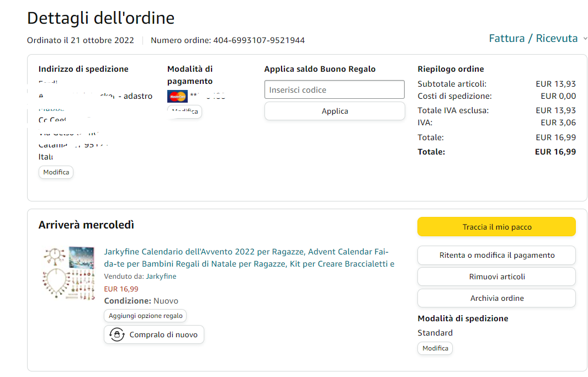The width and height of the screenshot is (588, 377).
Task: Click Traccia il mio pacco button
Action: coord(496,227)
